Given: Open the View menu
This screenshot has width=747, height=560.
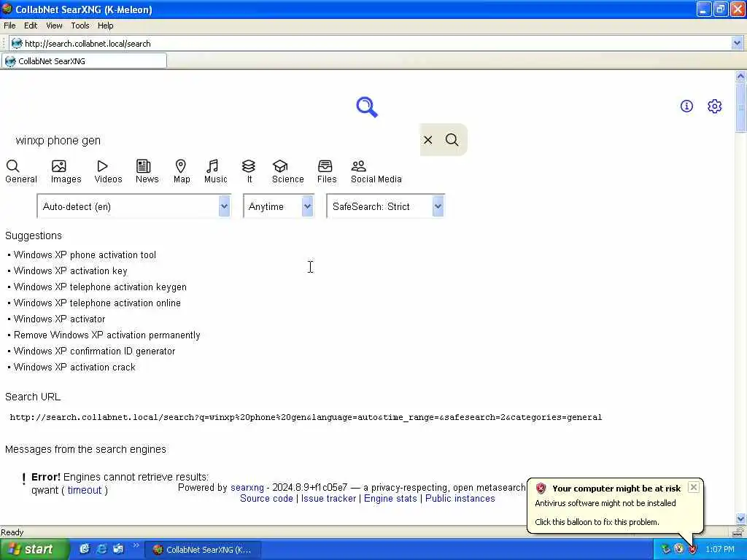Looking at the screenshot, I should tap(54, 26).
